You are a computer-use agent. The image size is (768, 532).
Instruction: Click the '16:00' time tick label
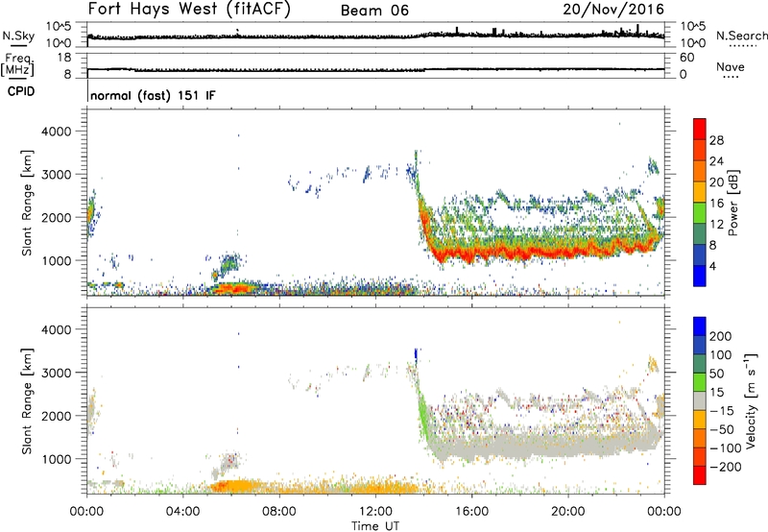coord(471,512)
